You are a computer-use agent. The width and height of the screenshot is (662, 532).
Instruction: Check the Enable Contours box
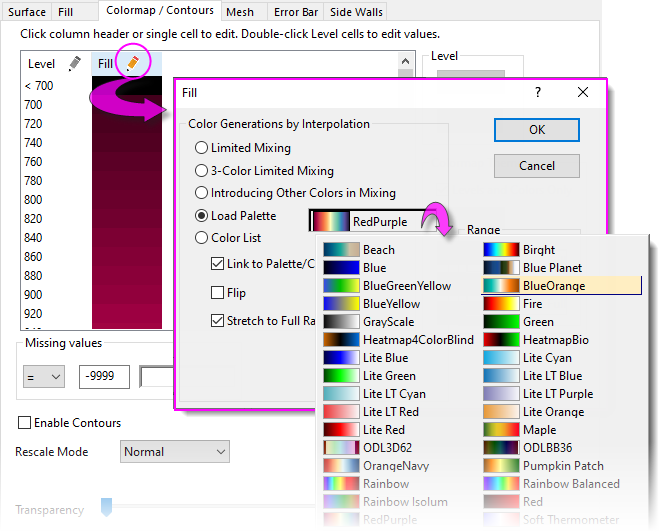point(25,423)
